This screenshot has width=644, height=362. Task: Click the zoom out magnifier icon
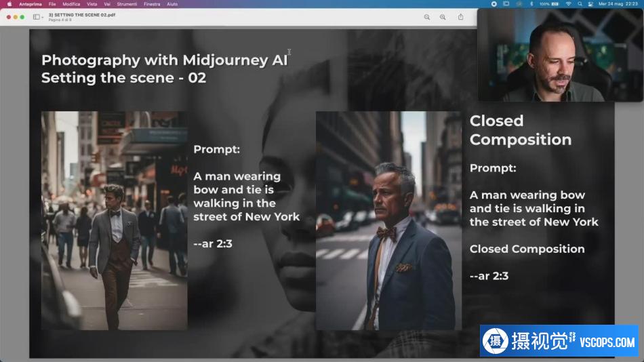point(427,17)
